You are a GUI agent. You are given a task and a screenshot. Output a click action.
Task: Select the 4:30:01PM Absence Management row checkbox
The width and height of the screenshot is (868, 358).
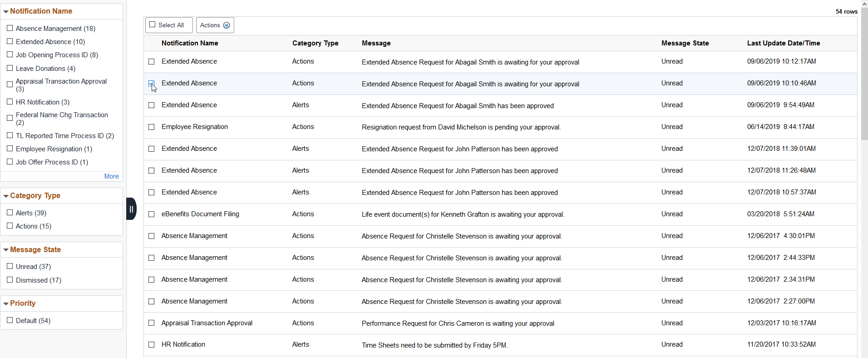click(x=152, y=236)
